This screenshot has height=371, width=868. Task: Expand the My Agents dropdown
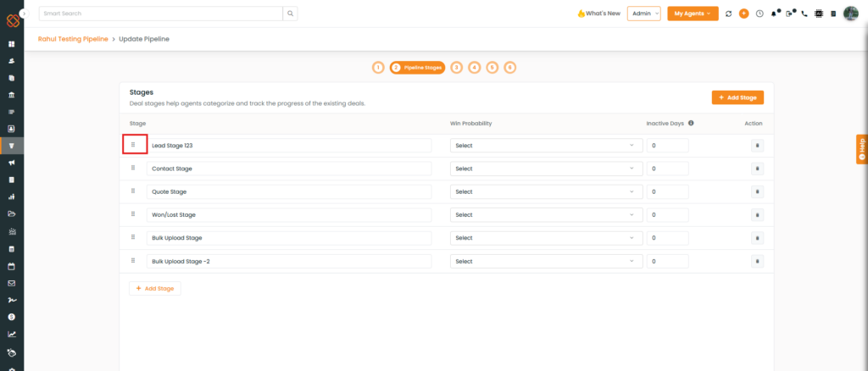point(693,14)
